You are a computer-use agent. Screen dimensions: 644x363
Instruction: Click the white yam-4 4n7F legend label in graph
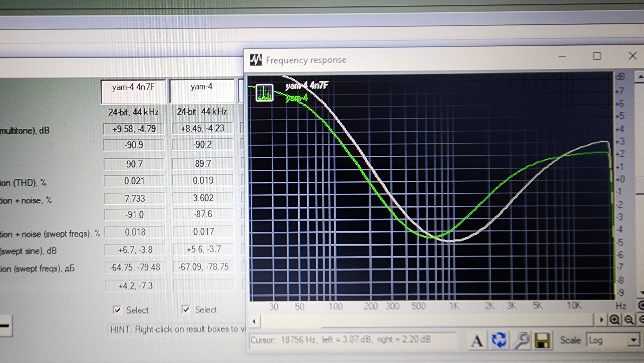pyautogui.click(x=307, y=85)
